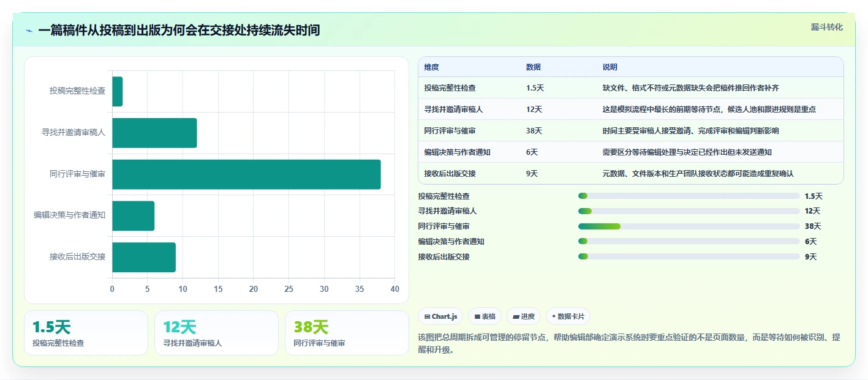The width and height of the screenshot is (868, 380).
Task: Click 编辑决策与作者通知 chart axis label
Action: [69, 215]
